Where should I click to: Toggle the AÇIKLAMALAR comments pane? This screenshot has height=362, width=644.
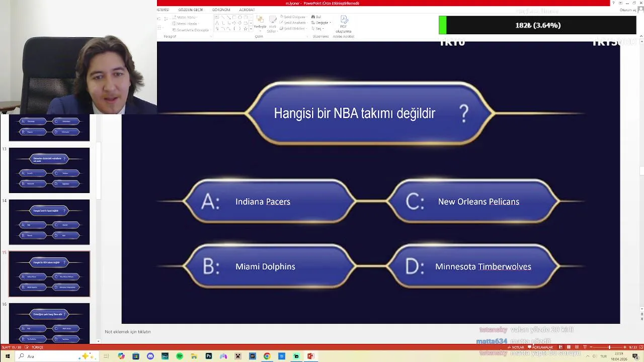point(540,347)
